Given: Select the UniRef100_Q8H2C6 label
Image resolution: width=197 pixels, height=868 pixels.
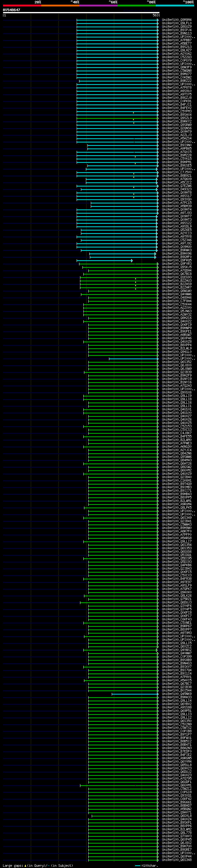Looking at the screenshot, I should 177,318.
